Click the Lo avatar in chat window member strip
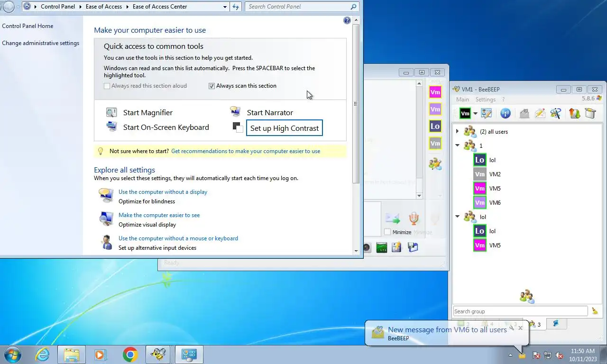607x364 pixels. pyautogui.click(x=435, y=127)
